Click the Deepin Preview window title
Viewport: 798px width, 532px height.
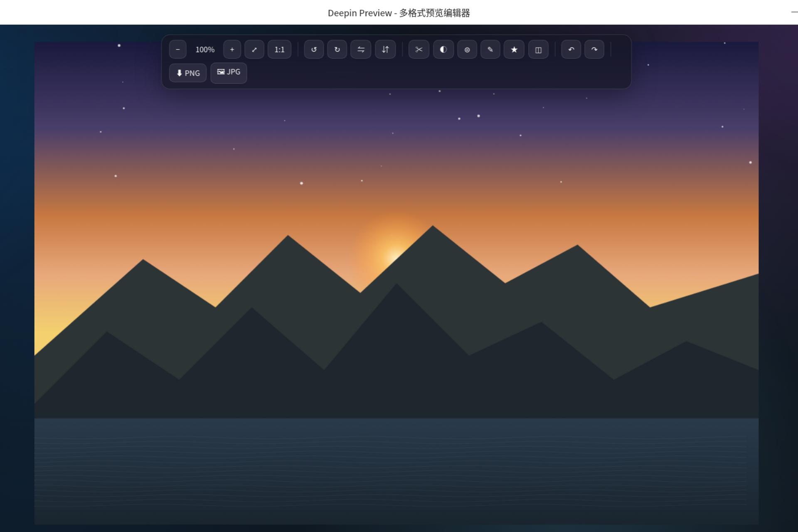tap(399, 13)
